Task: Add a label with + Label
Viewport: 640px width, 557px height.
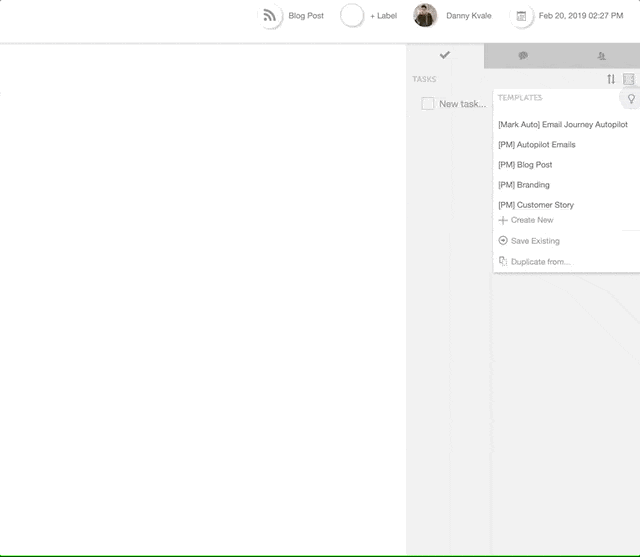Action: tap(383, 16)
